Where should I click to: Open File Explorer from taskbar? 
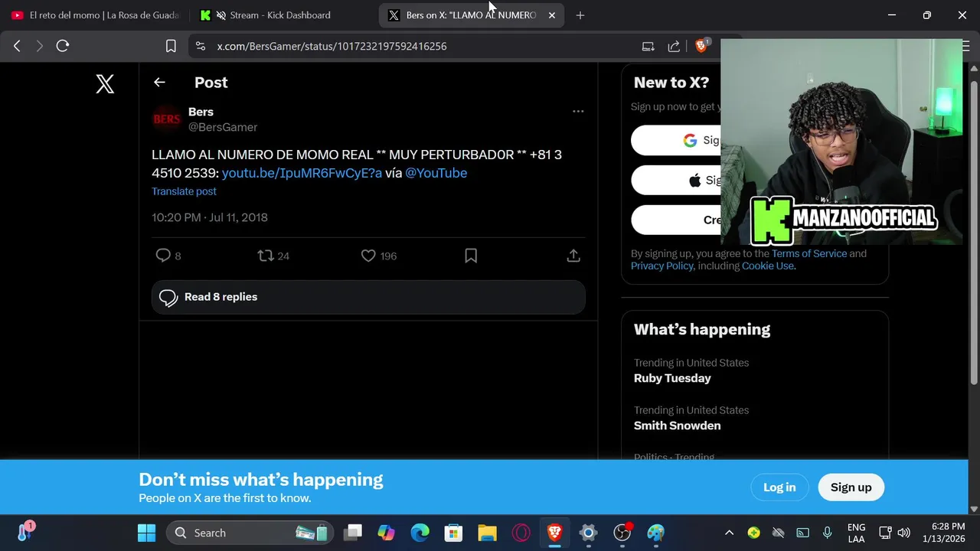coord(487,533)
